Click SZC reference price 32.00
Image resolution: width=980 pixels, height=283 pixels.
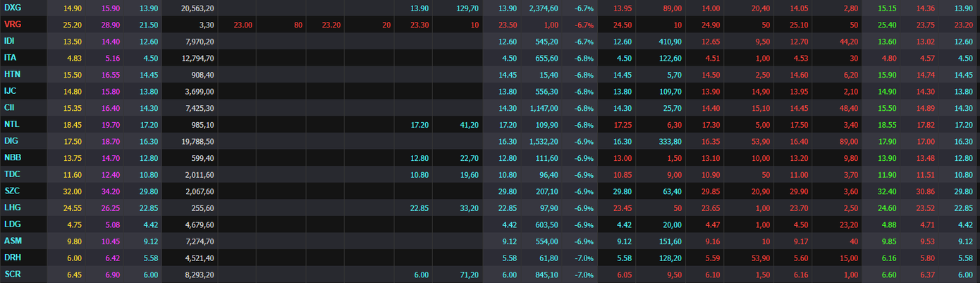(73, 191)
